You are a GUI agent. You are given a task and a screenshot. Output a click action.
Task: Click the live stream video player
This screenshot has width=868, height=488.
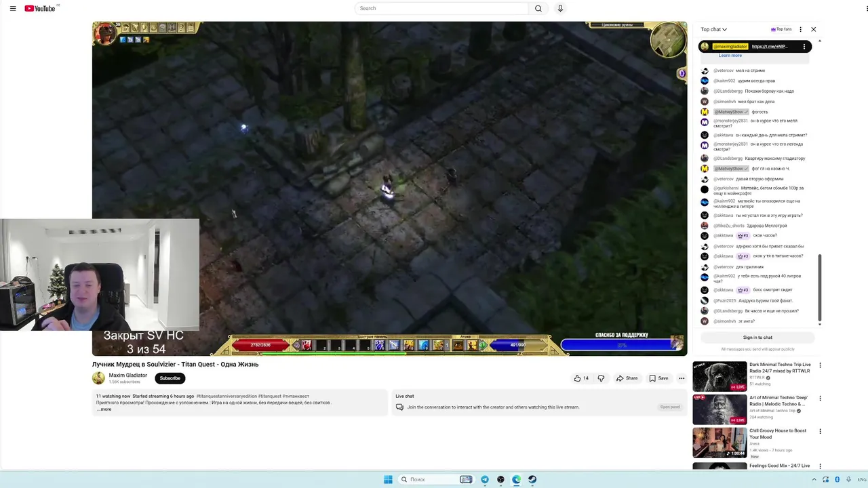389,188
